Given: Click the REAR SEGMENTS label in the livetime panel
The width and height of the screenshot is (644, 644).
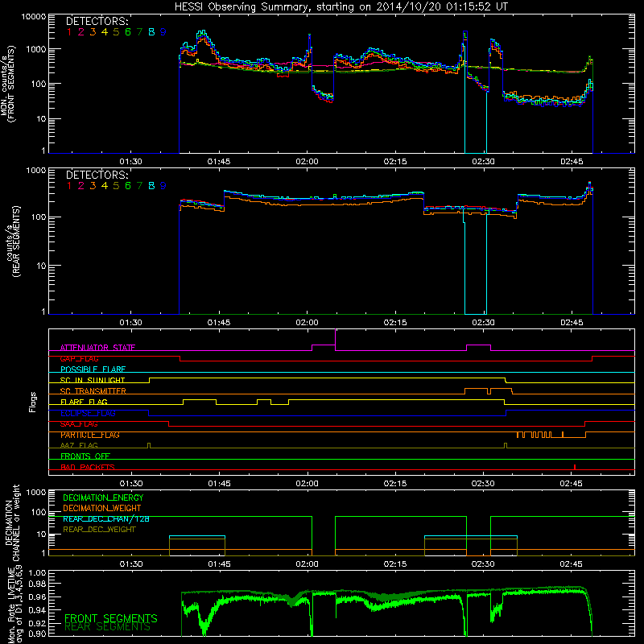Looking at the screenshot, I should click(x=107, y=627).
